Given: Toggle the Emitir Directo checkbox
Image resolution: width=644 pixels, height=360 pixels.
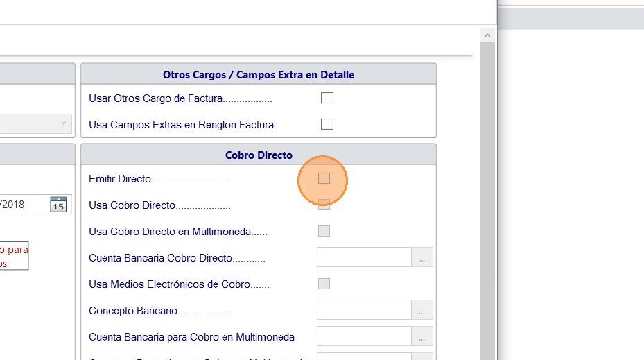Looking at the screenshot, I should [x=324, y=179].
